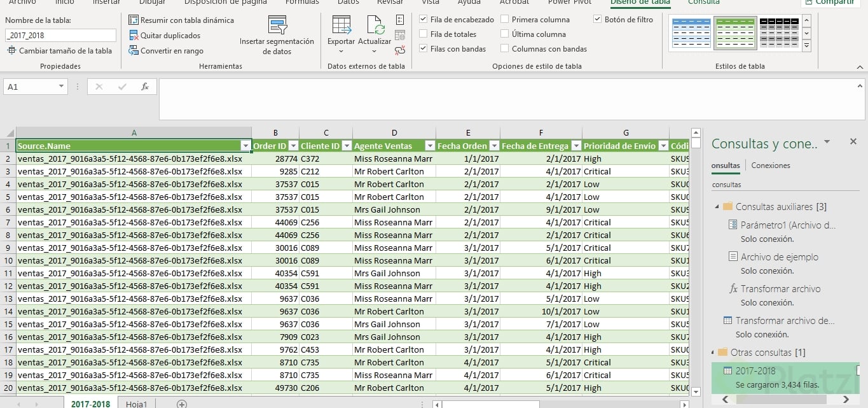Collapse the Consultas auxiliares folder
The height and width of the screenshot is (408, 868).
tap(718, 207)
